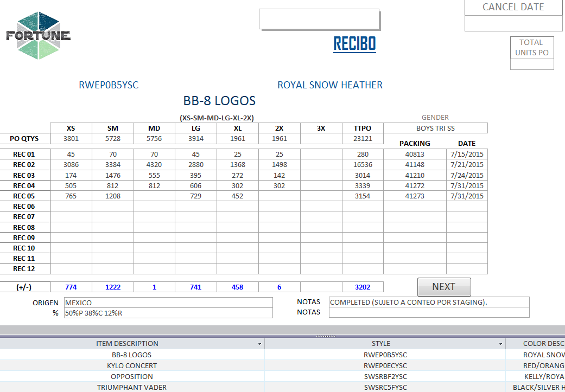Click REC 04 XS cell 505
565x392 pixels.
(x=71, y=186)
